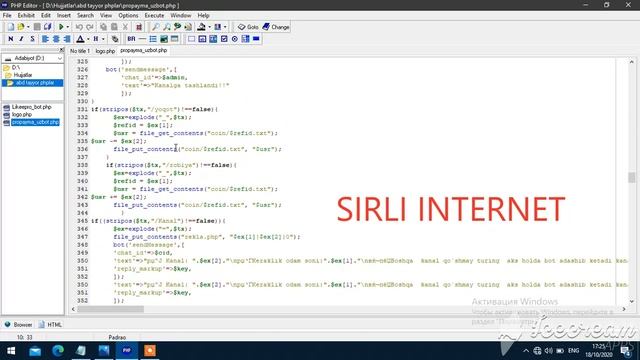Viewport: 640px width, 360px height.
Task: Insert a radio button form element
Action: 235,39
